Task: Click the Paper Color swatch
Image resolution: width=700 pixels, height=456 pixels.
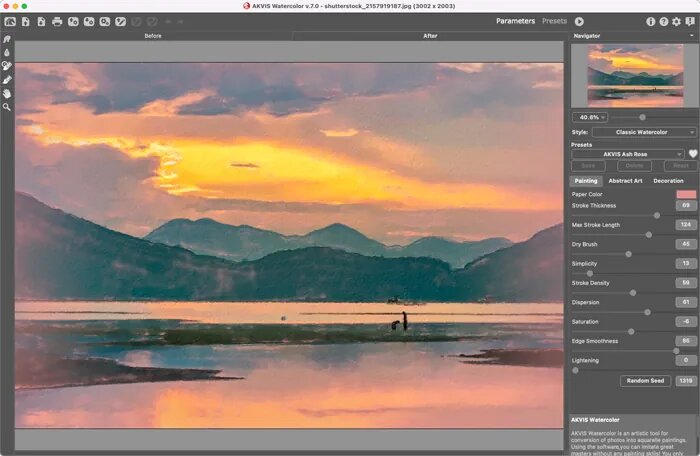Action: [685, 194]
